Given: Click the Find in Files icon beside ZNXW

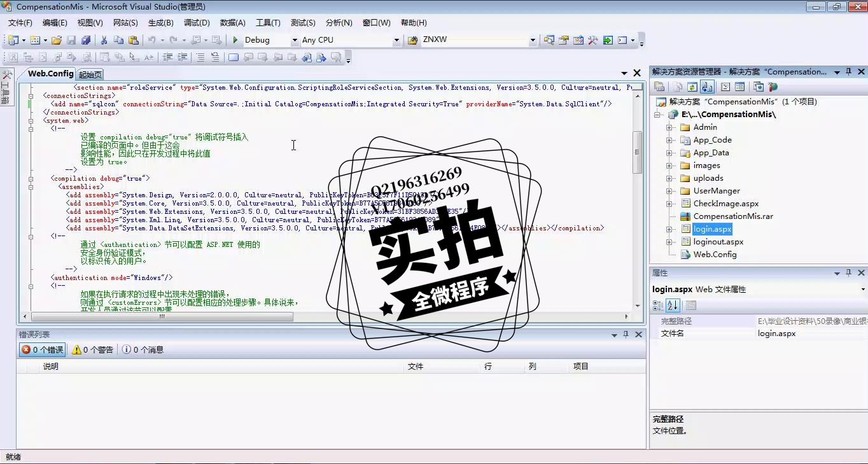Looking at the screenshot, I should [412, 40].
